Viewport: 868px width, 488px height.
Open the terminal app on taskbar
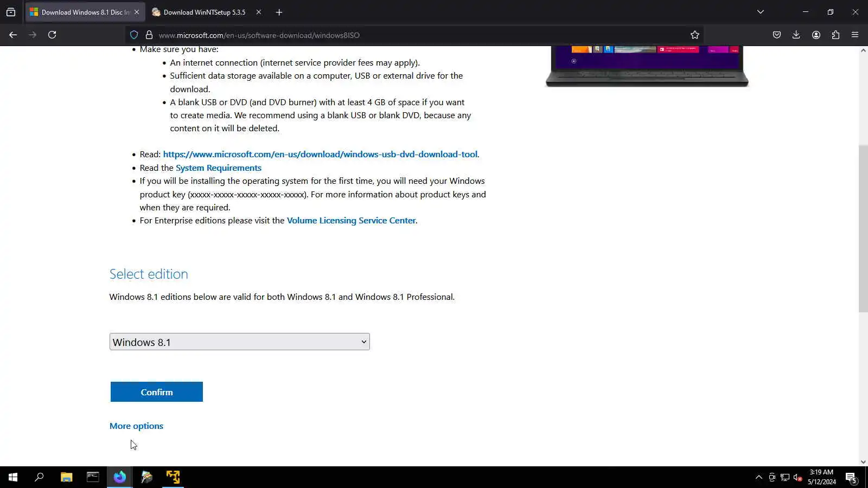[93, 477]
